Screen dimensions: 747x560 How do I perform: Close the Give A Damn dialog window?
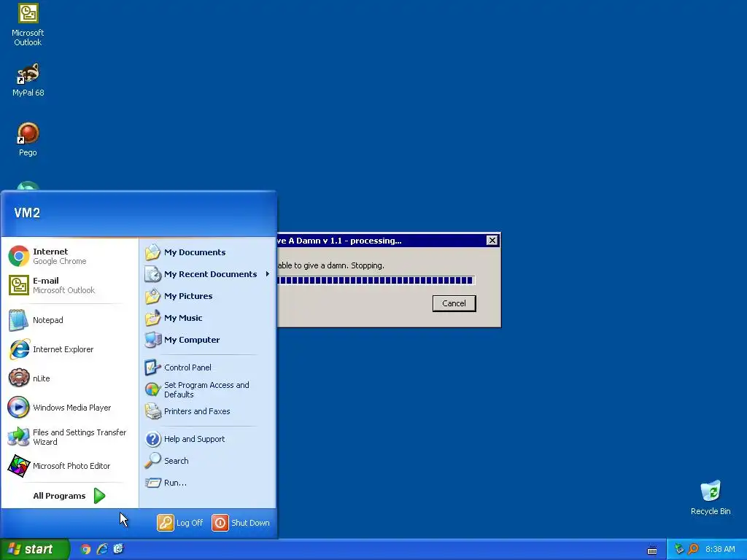tap(492, 241)
